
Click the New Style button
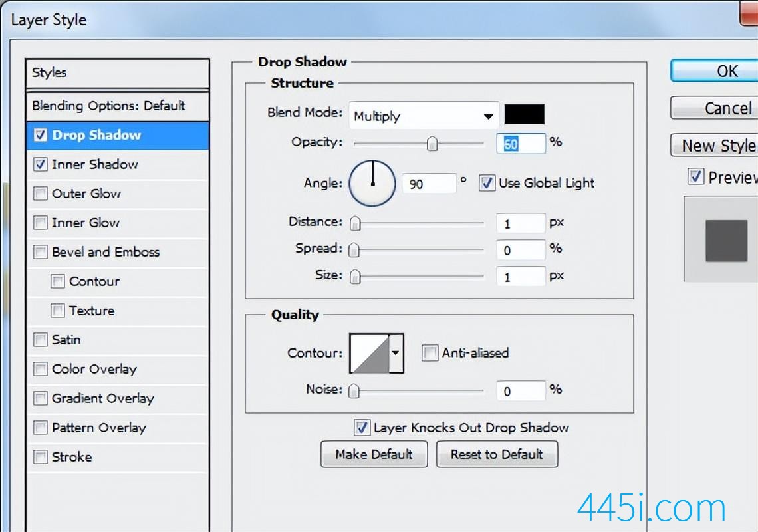[x=715, y=145]
